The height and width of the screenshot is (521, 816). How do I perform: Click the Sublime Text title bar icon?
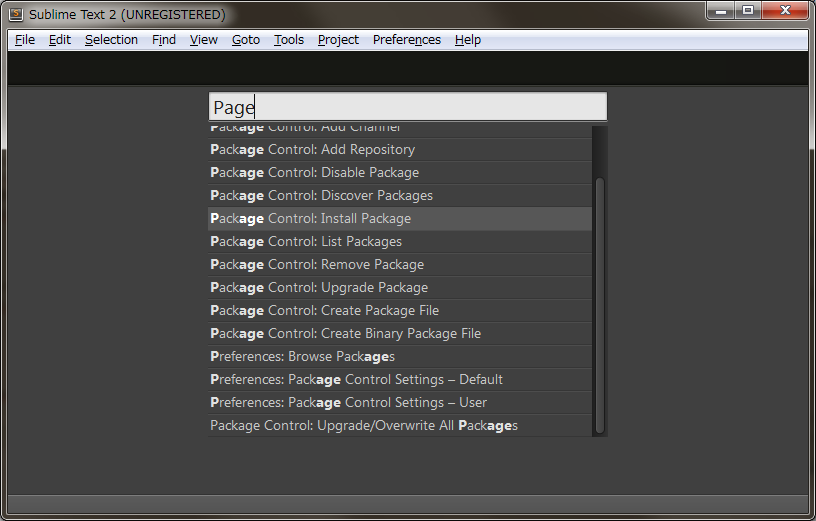click(x=16, y=15)
